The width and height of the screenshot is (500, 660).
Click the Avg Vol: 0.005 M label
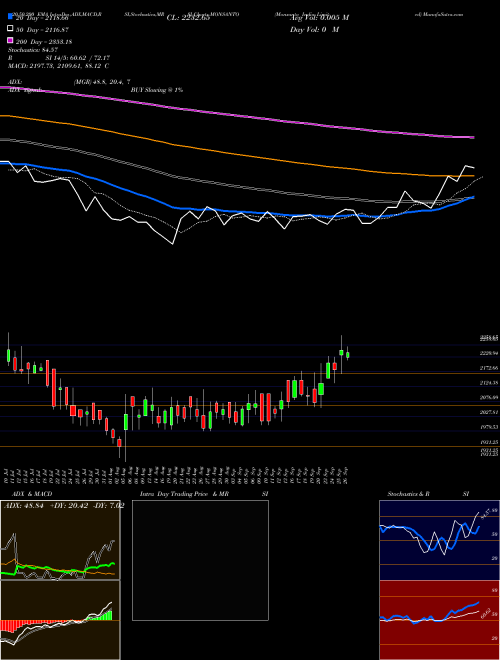coord(319,18)
